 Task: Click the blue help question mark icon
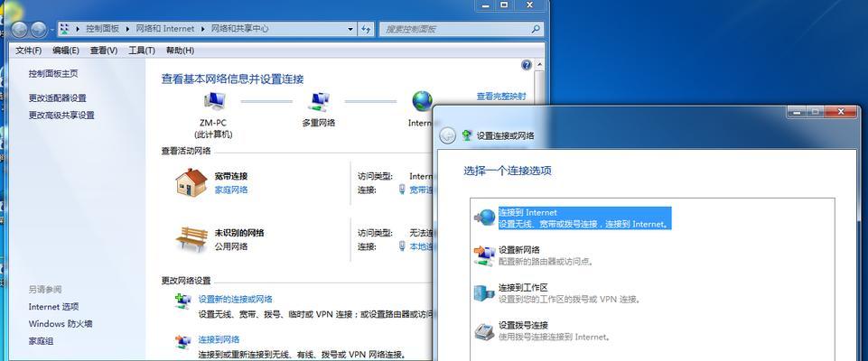pyautogui.click(x=527, y=65)
